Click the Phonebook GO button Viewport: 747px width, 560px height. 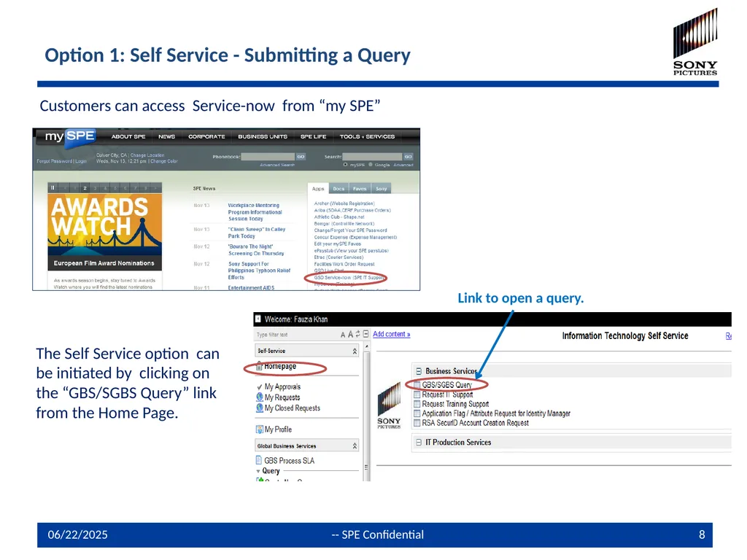[301, 157]
